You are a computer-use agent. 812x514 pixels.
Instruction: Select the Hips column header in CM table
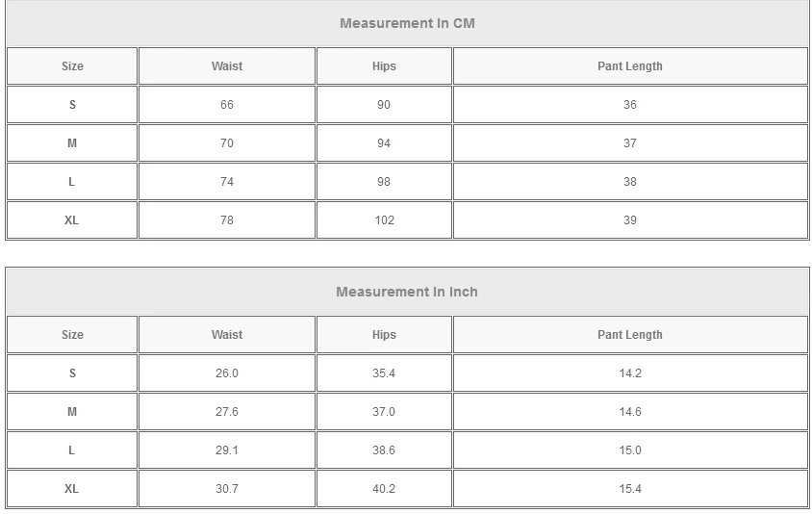point(384,66)
